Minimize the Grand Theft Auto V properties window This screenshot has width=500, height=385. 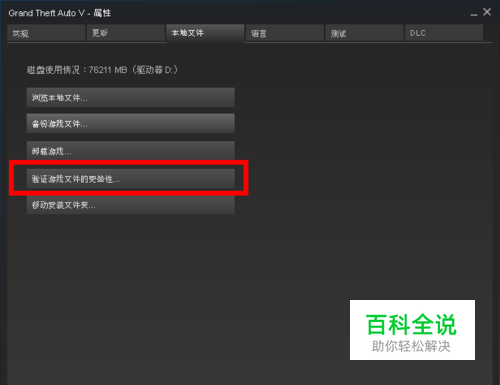(474, 13)
